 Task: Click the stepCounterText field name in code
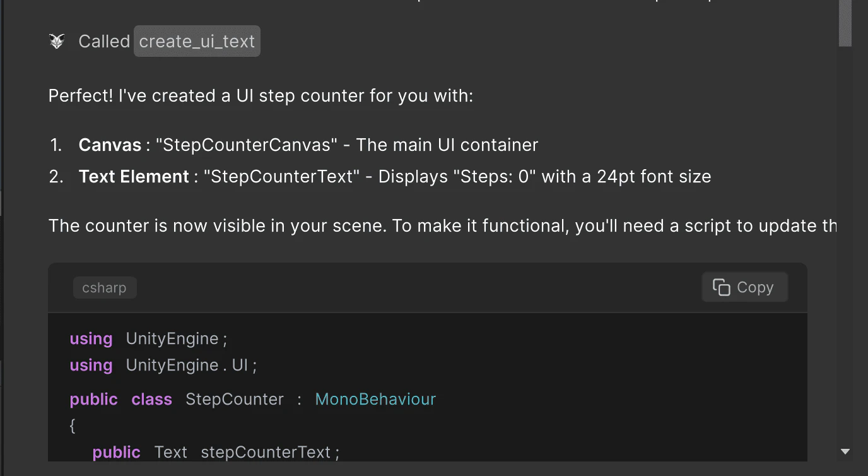(266, 453)
